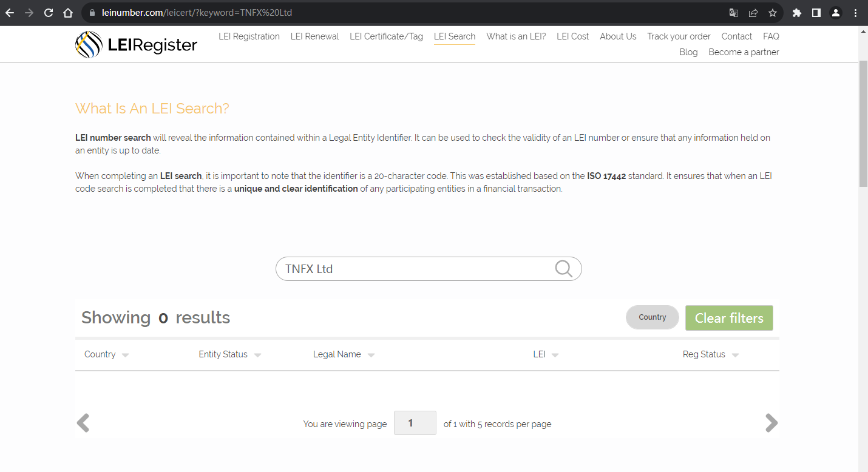Click the 'ISO 17442' bold text
The image size is (868, 472).
(x=606, y=176)
